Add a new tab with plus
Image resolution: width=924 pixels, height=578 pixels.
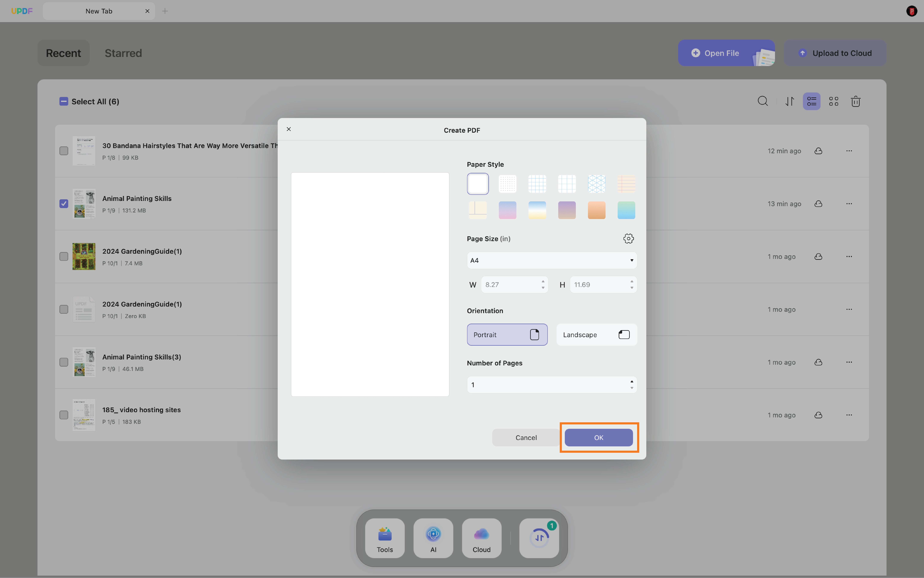(x=165, y=11)
